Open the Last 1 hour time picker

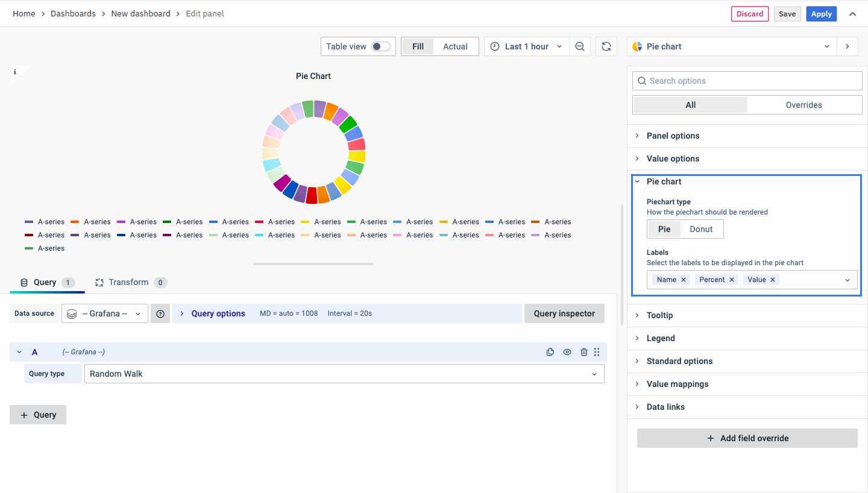526,46
